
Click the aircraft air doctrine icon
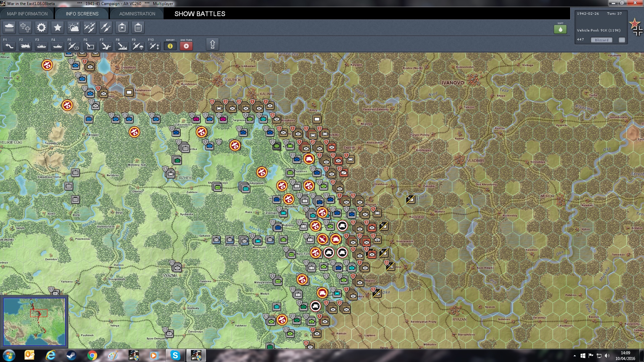(90, 27)
